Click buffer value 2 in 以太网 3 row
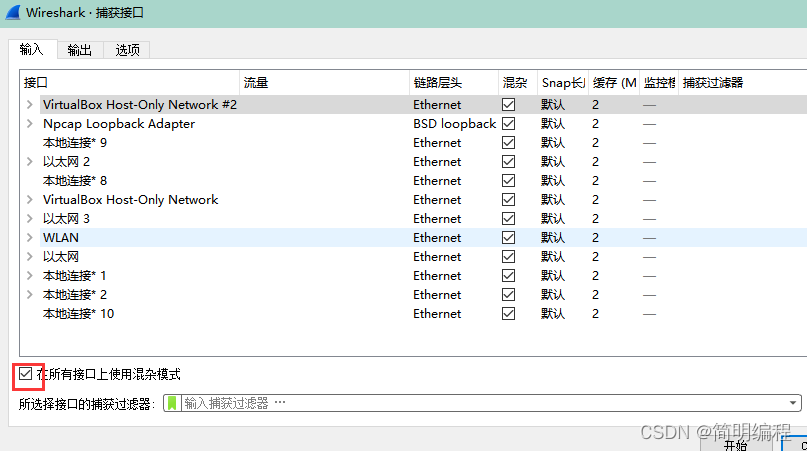Viewport: 807px width, 451px height. 595,219
